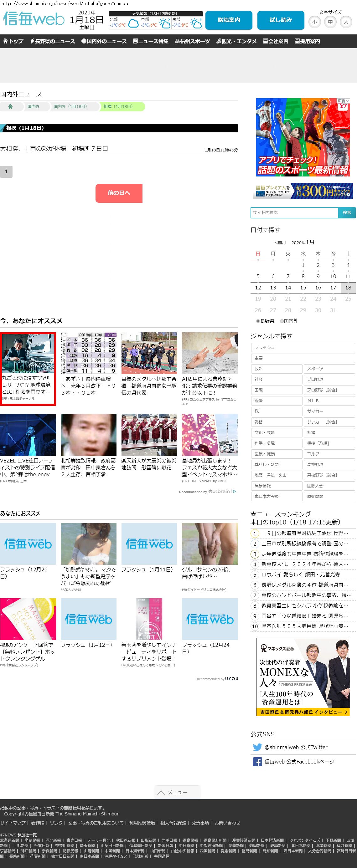Open ニュース特集 menu
Image resolution: width=357 pixels, height=868 pixels.
click(151, 41)
